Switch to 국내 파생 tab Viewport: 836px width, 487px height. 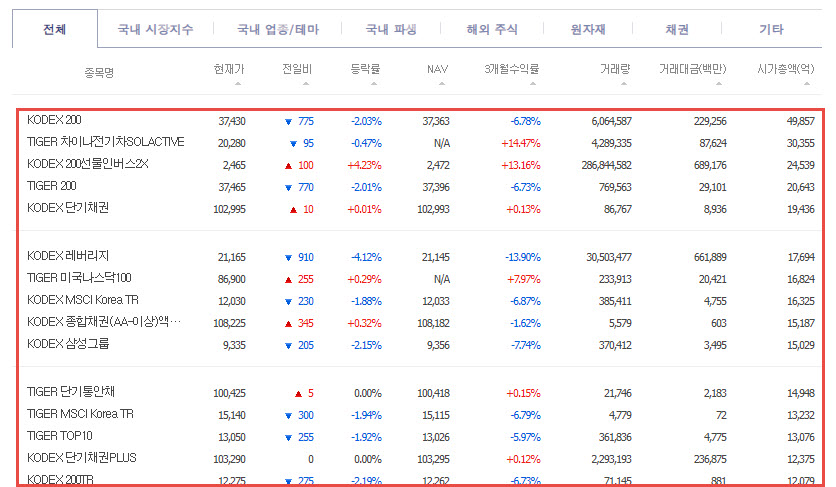coord(391,29)
